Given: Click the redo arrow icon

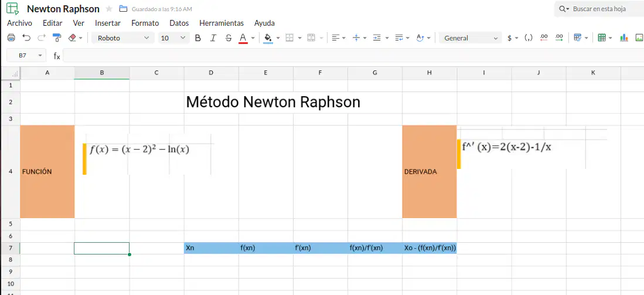Looking at the screenshot, I should click(42, 38).
